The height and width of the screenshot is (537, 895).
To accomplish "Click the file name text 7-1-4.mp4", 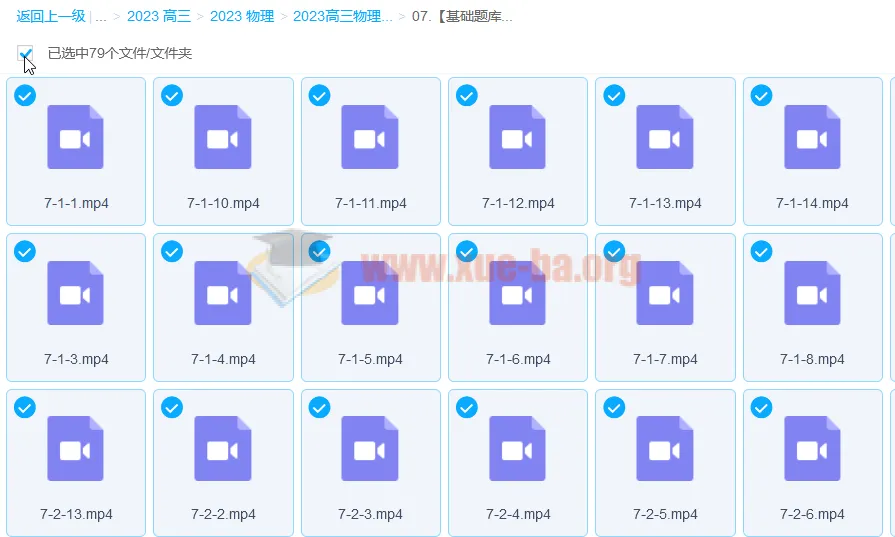I will point(223,359).
